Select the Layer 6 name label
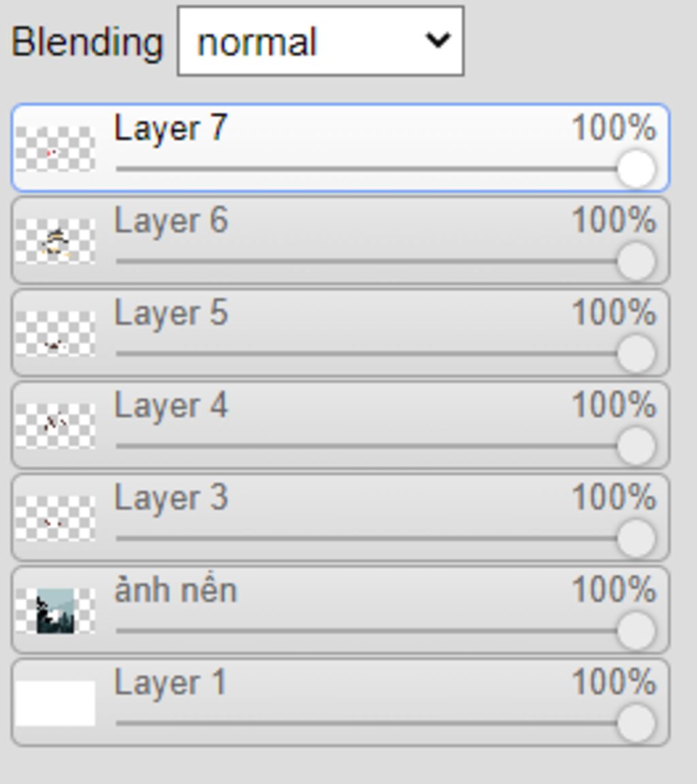 [171, 221]
